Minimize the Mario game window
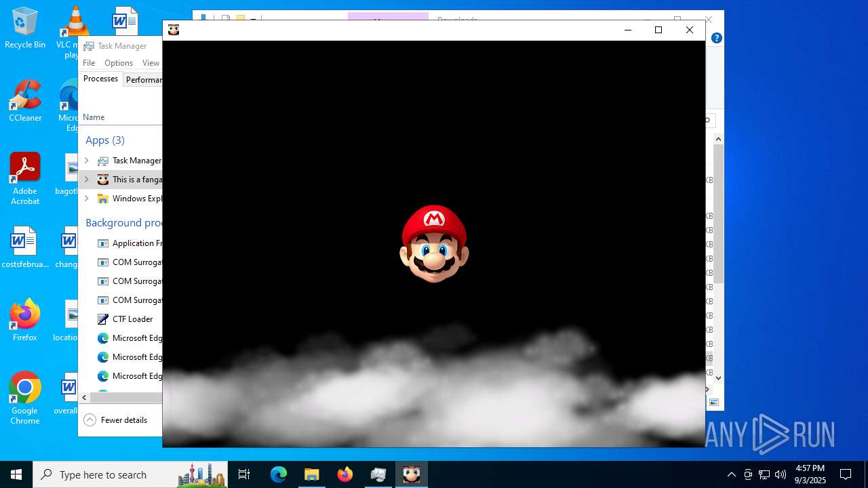This screenshot has height=488, width=868. [x=627, y=30]
